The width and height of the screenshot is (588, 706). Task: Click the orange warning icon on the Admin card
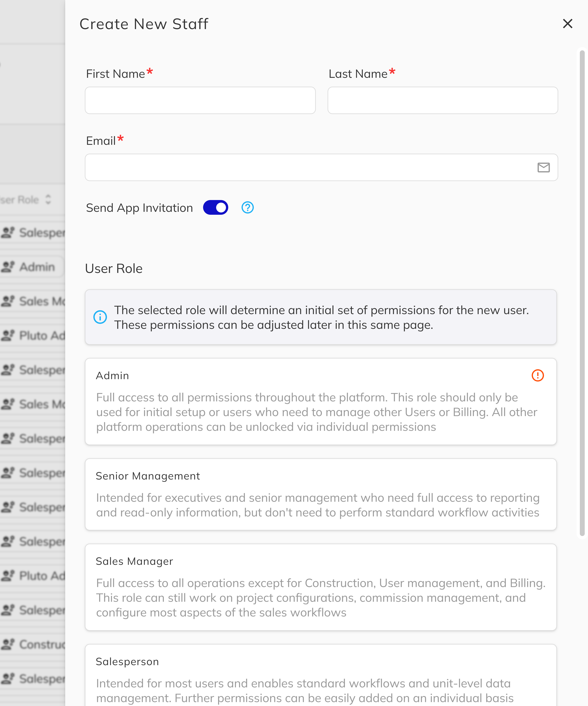[538, 375]
